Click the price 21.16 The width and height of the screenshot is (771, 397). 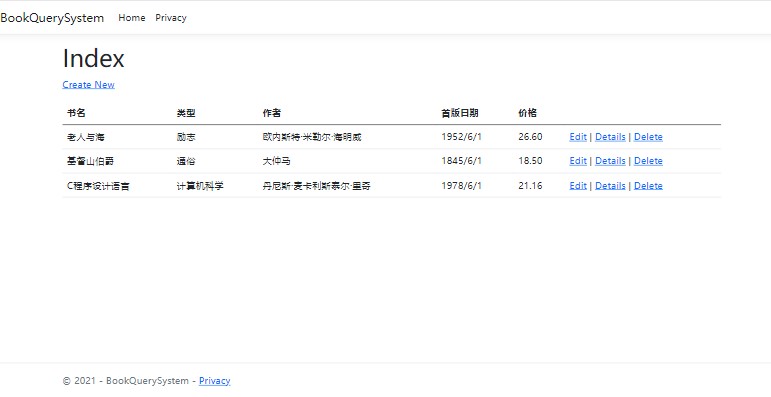tap(530, 185)
